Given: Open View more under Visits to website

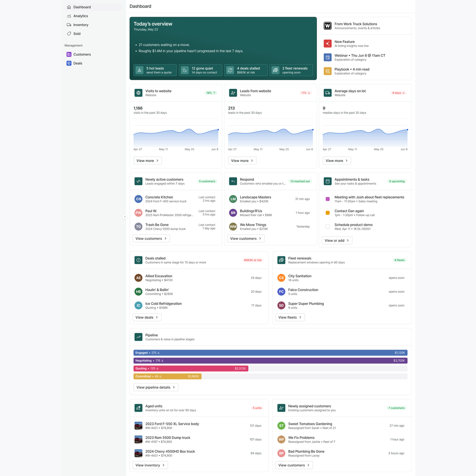Looking at the screenshot, I should (x=148, y=161).
